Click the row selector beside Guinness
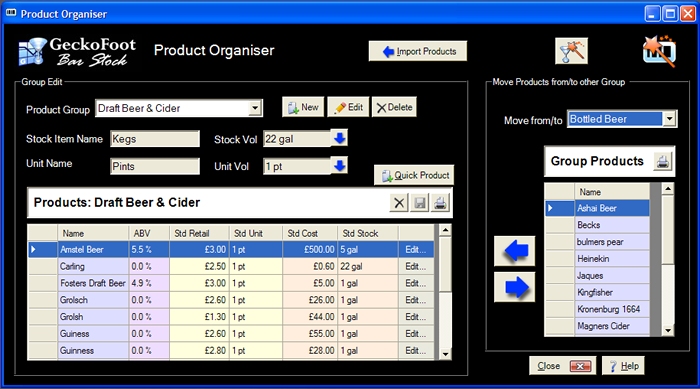 click(43, 351)
